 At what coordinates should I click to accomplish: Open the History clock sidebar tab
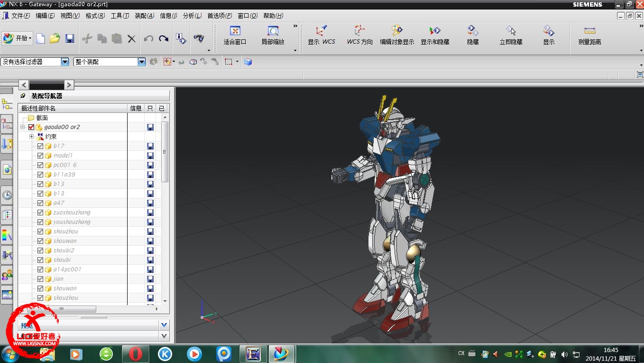point(7,195)
